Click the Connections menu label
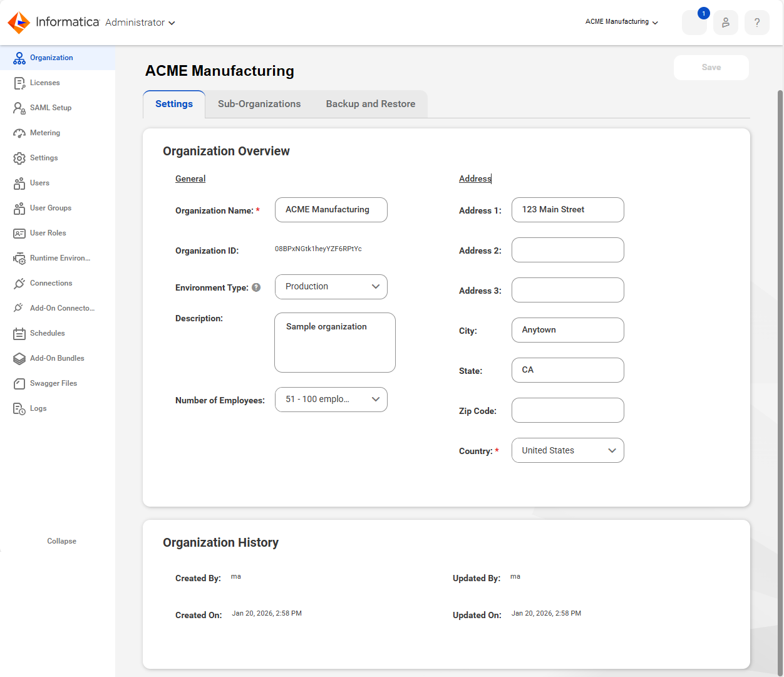This screenshot has height=677, width=784. pyautogui.click(x=51, y=283)
